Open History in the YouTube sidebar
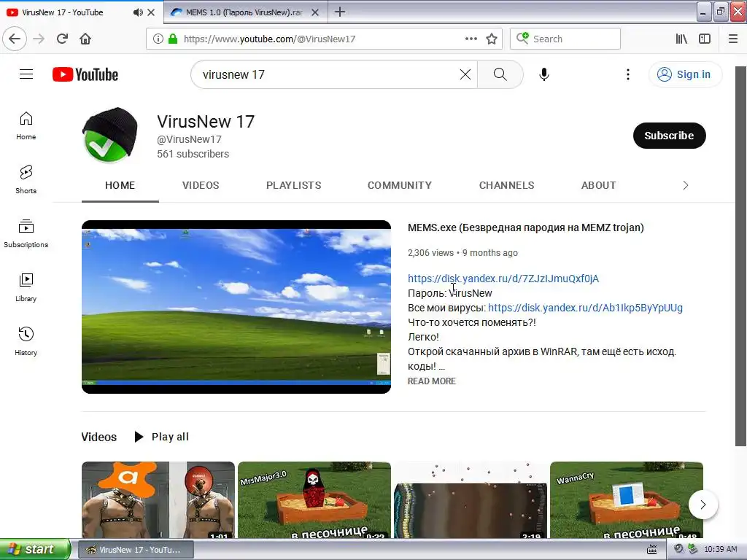 [26, 341]
